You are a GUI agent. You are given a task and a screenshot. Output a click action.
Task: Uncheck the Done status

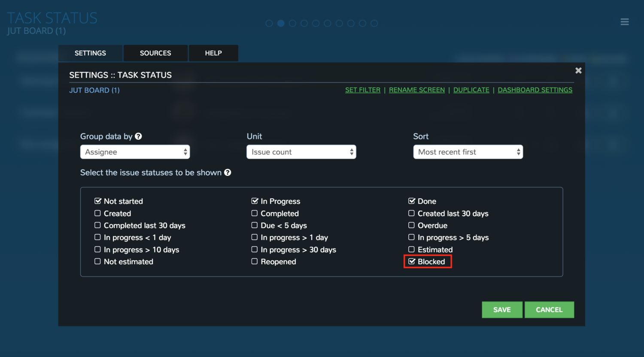point(411,201)
